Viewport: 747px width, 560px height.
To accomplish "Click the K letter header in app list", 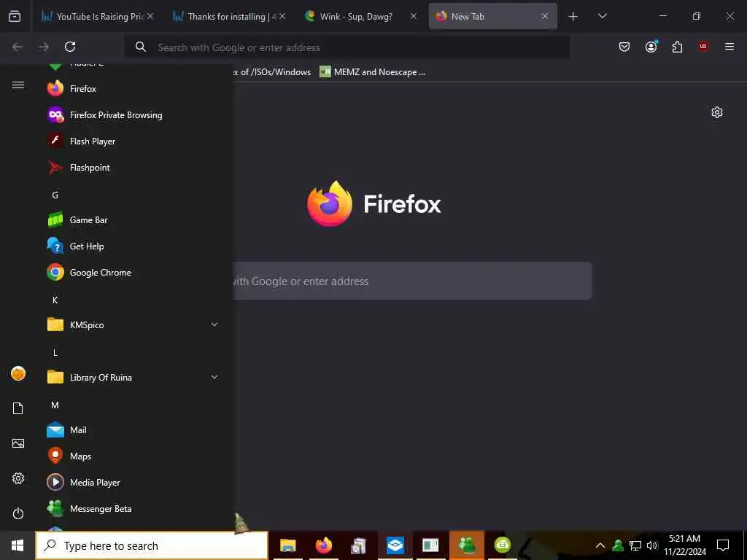I will coord(55,300).
